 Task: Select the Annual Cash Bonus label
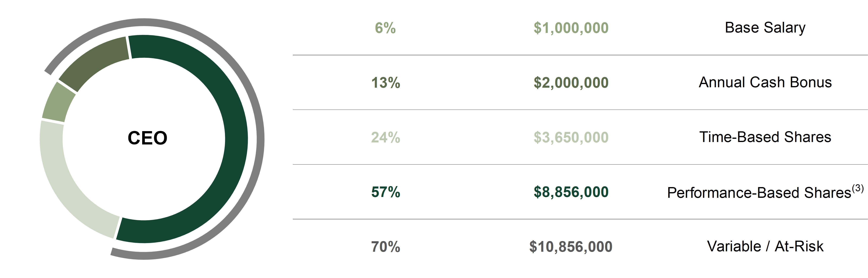pos(765,83)
